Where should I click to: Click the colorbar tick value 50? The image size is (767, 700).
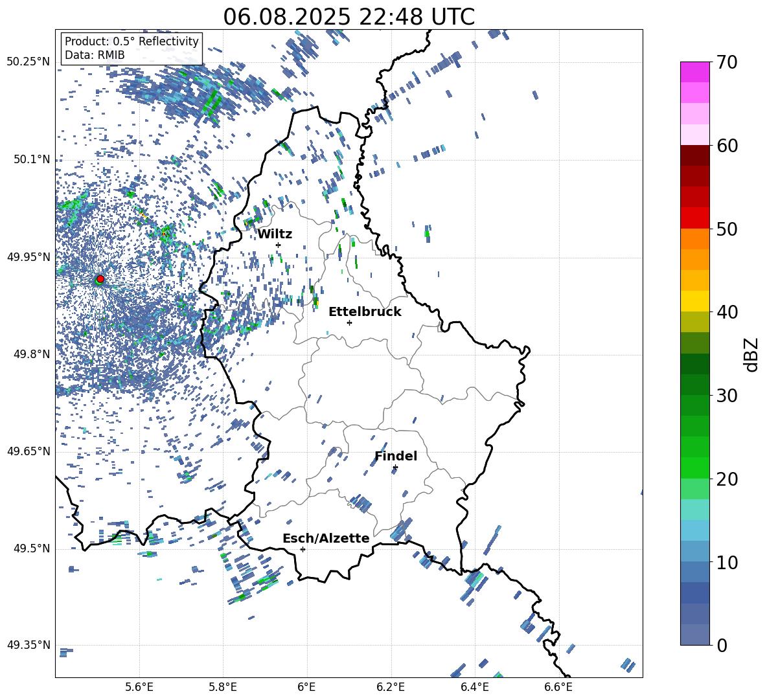[x=727, y=229]
